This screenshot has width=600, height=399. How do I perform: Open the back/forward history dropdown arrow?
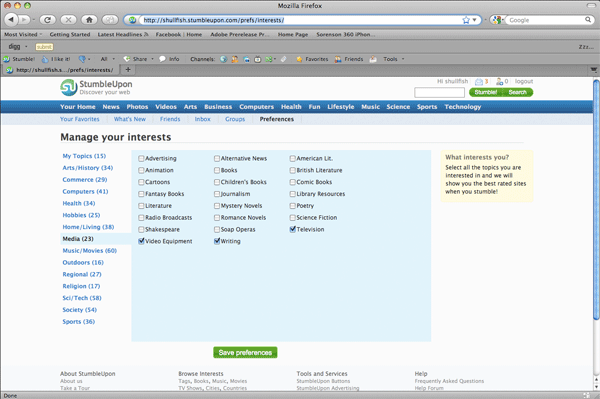(34, 20)
